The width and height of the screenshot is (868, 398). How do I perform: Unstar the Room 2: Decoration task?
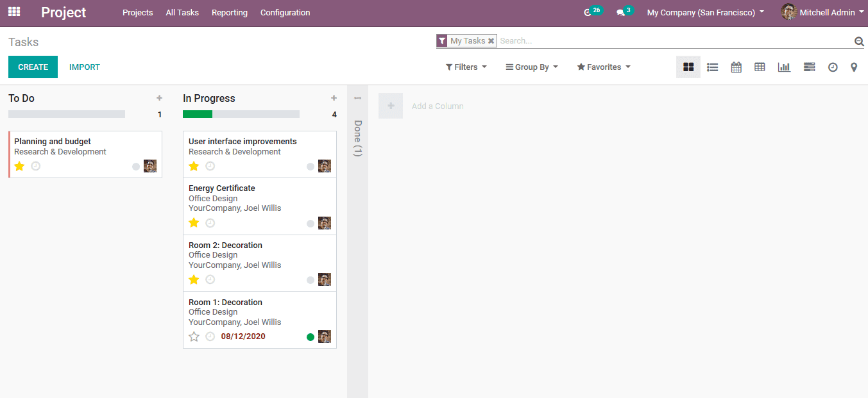(x=194, y=279)
